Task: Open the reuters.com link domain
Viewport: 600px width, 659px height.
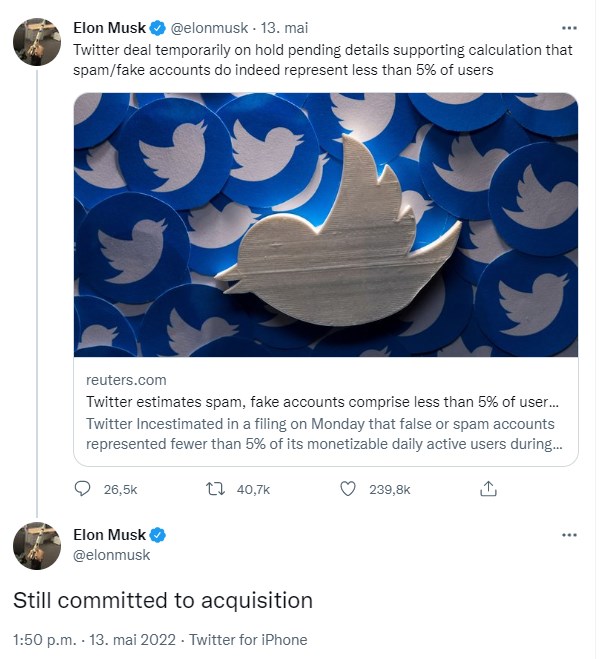Action: click(126, 380)
